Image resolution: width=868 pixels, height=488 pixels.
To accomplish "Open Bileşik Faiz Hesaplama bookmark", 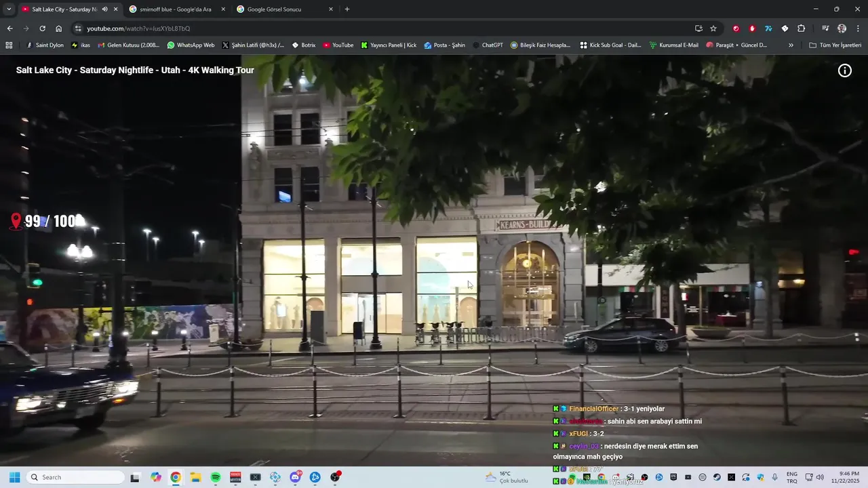I will (540, 45).
